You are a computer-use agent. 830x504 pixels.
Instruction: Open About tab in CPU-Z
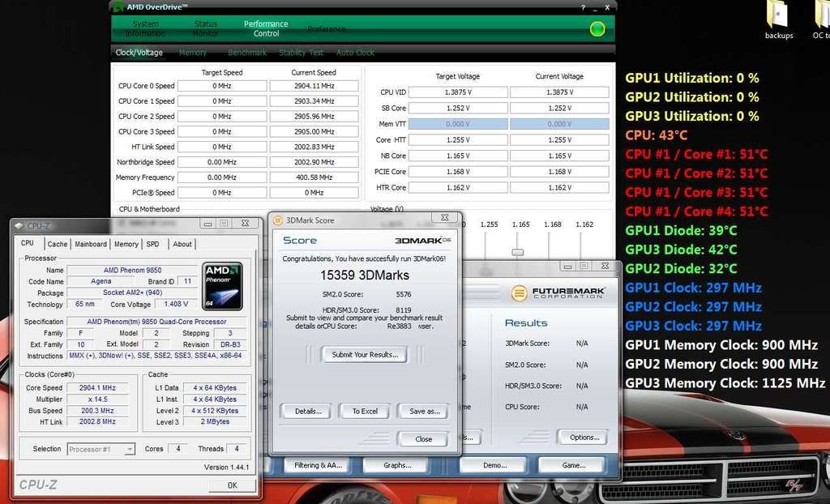coord(182,244)
